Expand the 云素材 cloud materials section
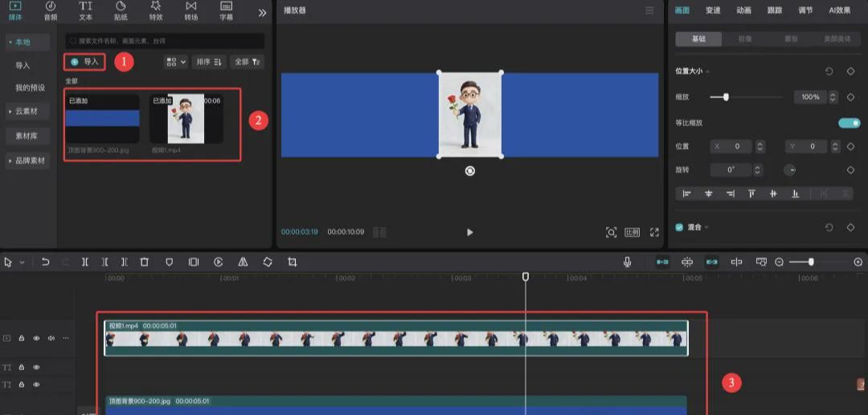This screenshot has height=415, width=868. (27, 111)
